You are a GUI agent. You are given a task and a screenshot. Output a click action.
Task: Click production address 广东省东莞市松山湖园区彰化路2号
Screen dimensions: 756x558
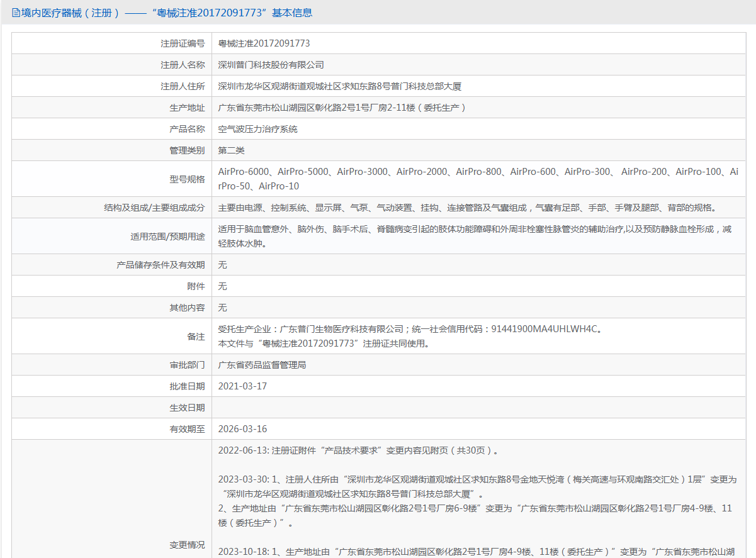pyautogui.click(x=342, y=108)
